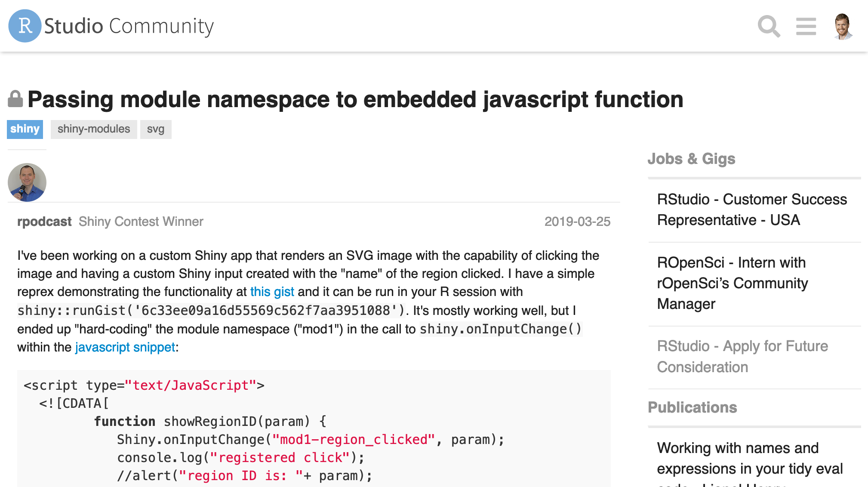Click 'Shiny Contest Winner' user title
Viewport: 868px width, 487px height.
141,222
